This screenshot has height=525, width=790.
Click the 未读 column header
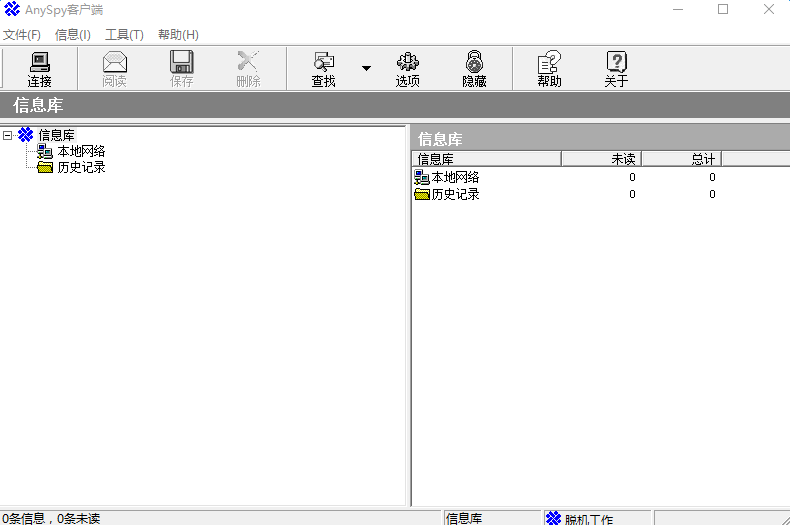[601, 159]
